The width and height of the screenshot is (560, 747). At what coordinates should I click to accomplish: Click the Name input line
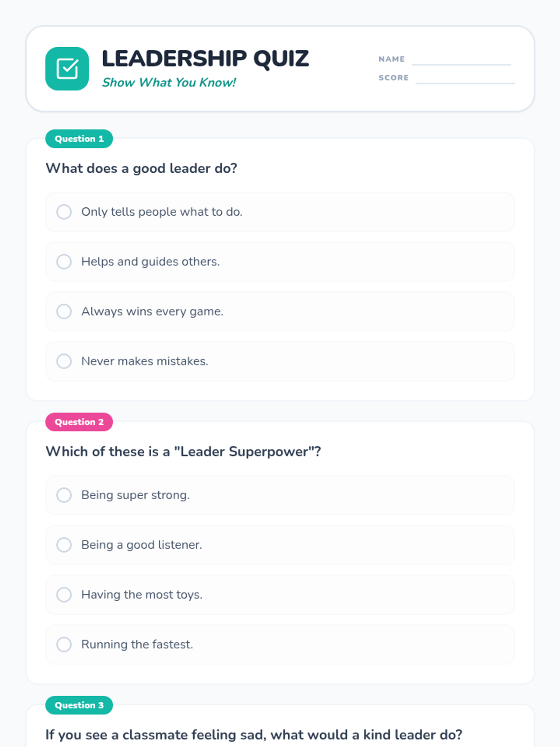tap(461, 60)
